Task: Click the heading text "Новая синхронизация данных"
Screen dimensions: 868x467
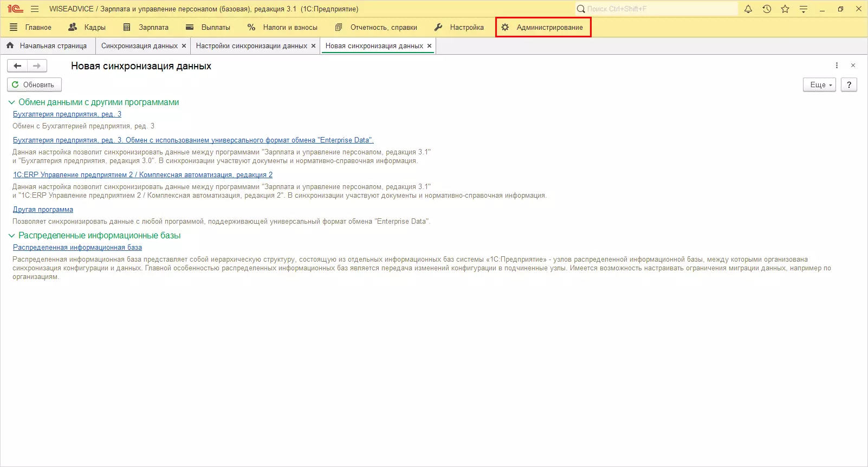Action: pyautogui.click(x=141, y=66)
